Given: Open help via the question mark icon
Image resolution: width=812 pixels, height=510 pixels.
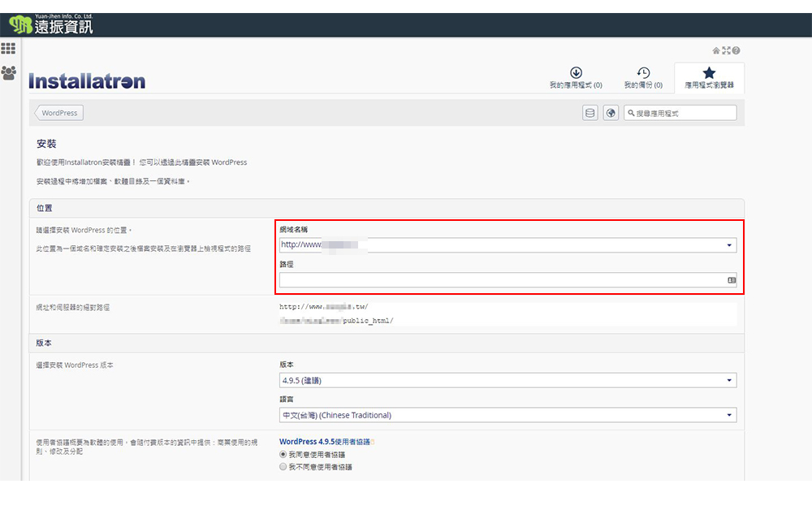Looking at the screenshot, I should 736,50.
